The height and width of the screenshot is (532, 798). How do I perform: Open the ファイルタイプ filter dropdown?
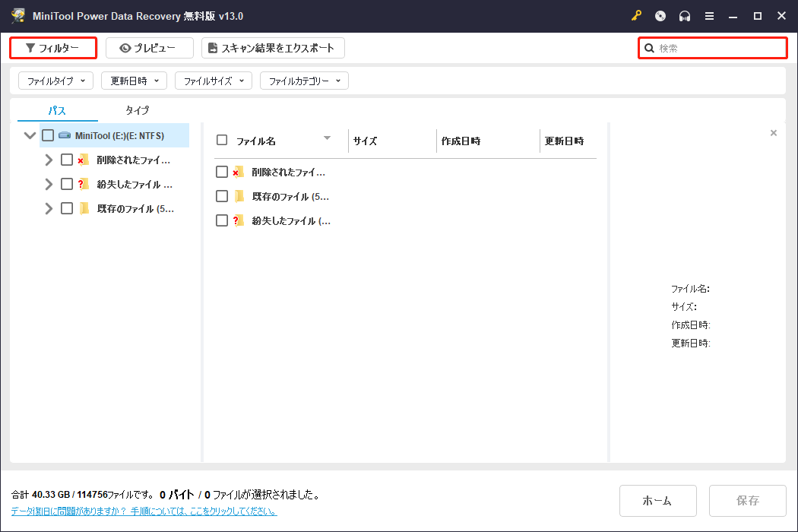click(56, 81)
